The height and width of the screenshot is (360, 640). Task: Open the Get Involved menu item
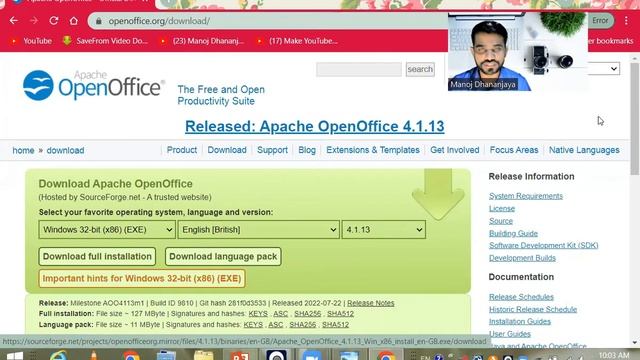[x=455, y=150]
